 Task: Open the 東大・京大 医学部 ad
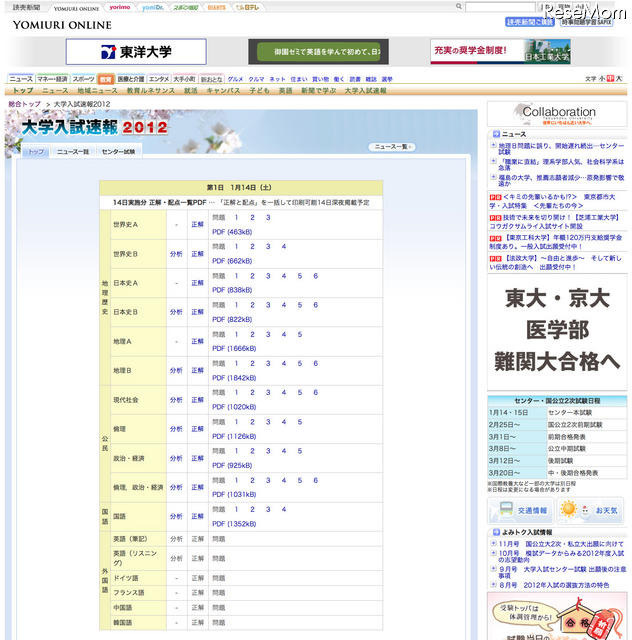point(557,331)
